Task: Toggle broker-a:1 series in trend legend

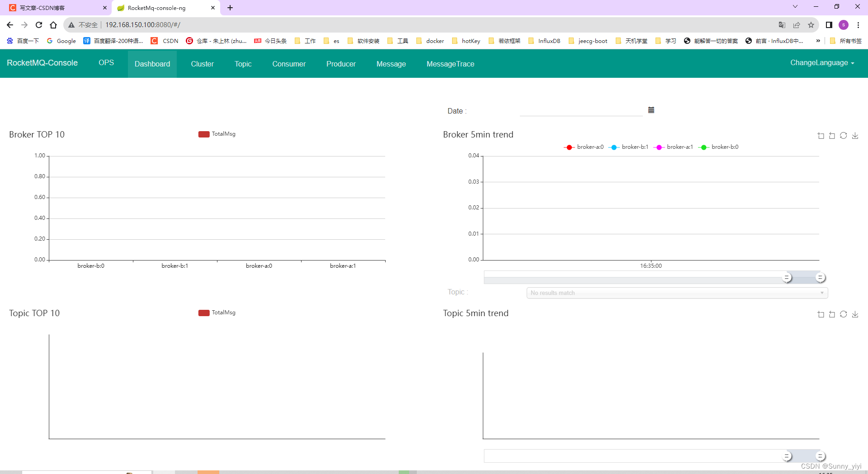Action: pos(673,147)
